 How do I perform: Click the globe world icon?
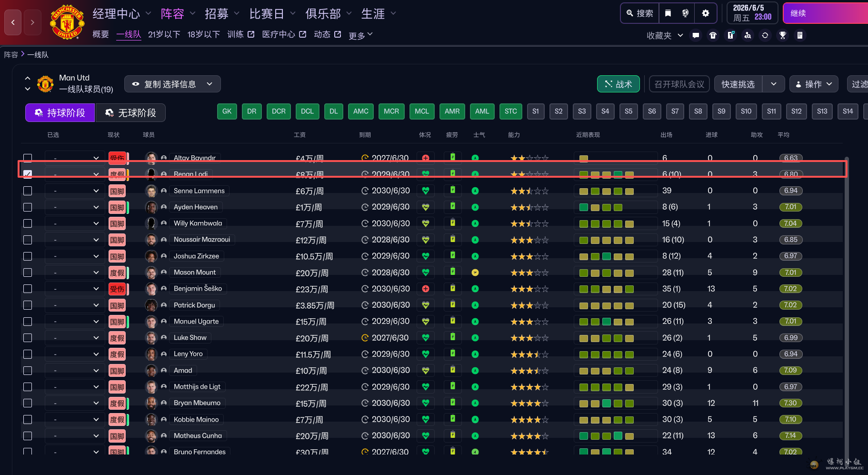[x=685, y=13]
